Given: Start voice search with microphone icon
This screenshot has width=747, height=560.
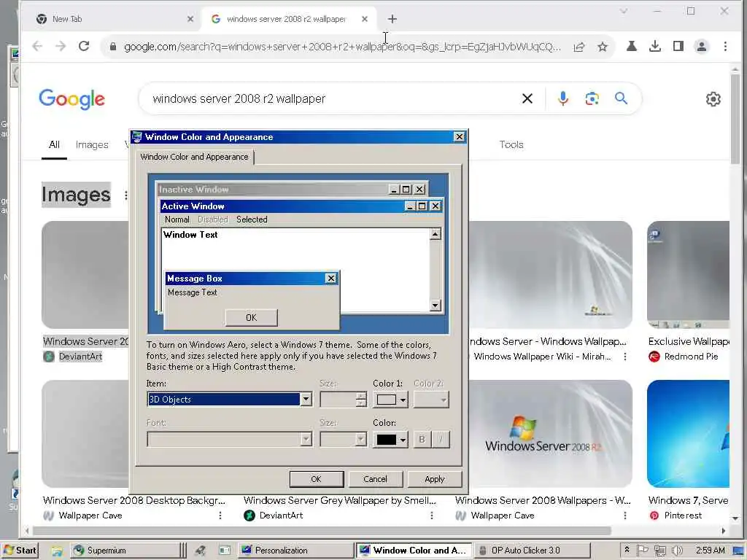Looking at the screenshot, I should (563, 98).
